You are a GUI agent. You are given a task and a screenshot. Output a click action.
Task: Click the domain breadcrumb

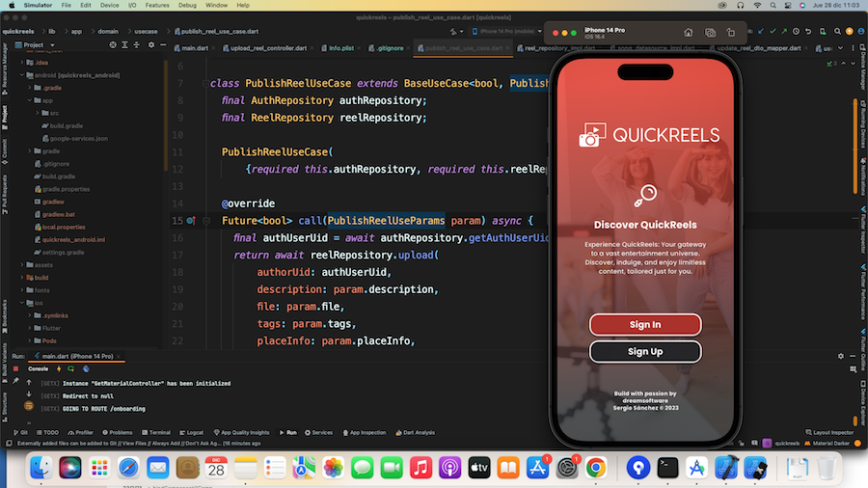(108, 32)
